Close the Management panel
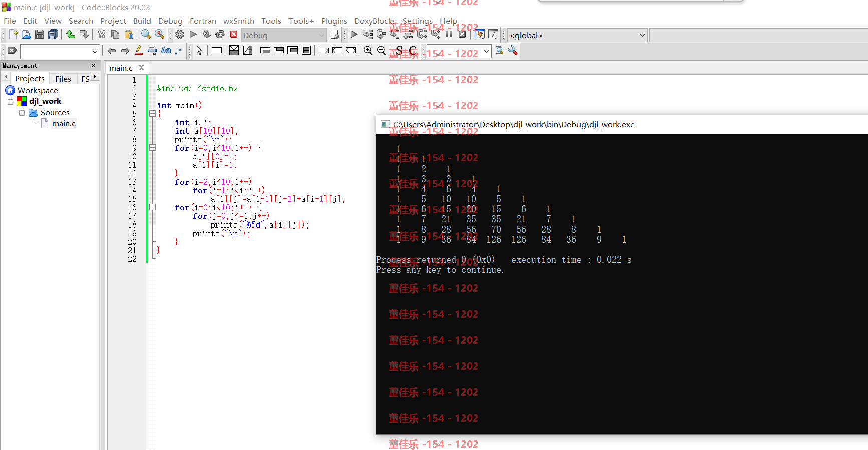Screen dimensions: 868x450 point(94,65)
